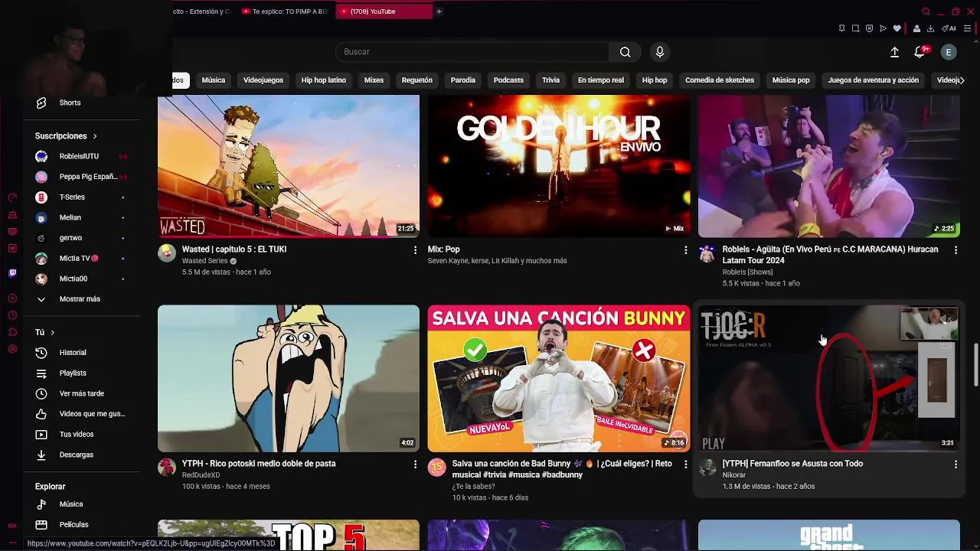Select the Música pop chip
The image size is (980, 551).
[791, 80]
